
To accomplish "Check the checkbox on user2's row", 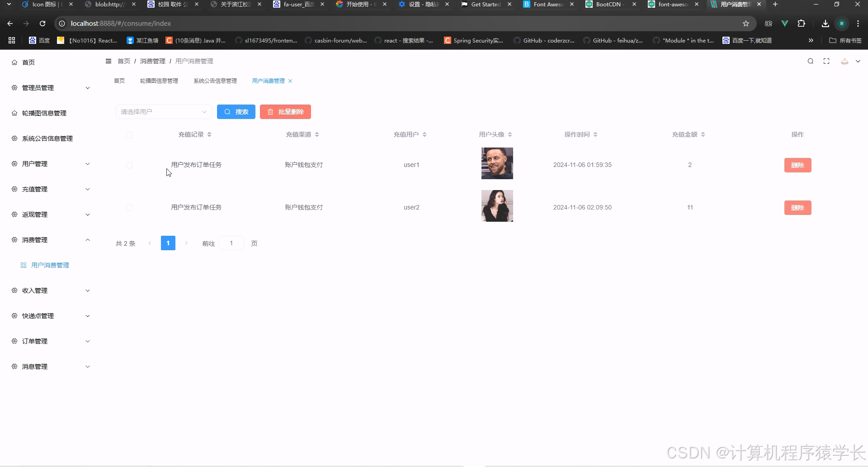I will 129,208.
